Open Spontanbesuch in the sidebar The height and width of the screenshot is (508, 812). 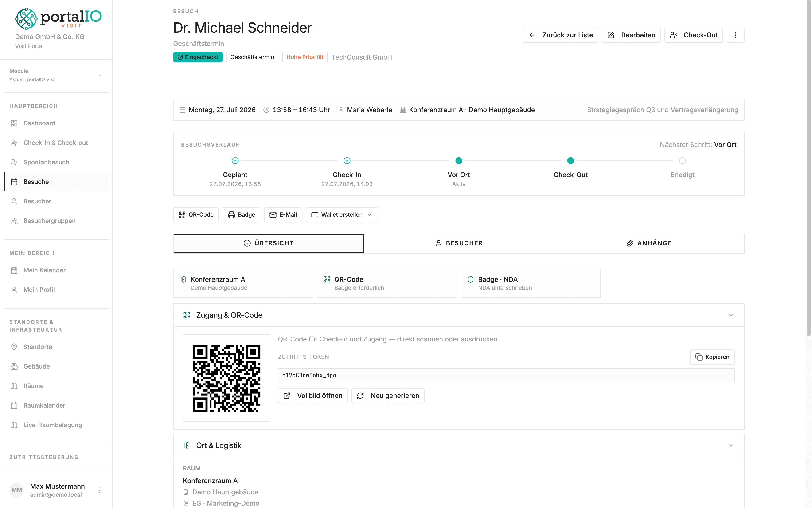pyautogui.click(x=56, y=162)
